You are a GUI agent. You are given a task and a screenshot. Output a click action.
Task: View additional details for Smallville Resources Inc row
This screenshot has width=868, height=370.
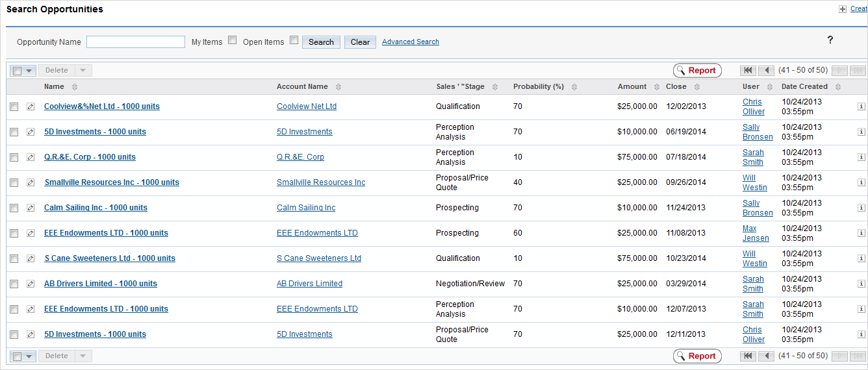coord(862,182)
